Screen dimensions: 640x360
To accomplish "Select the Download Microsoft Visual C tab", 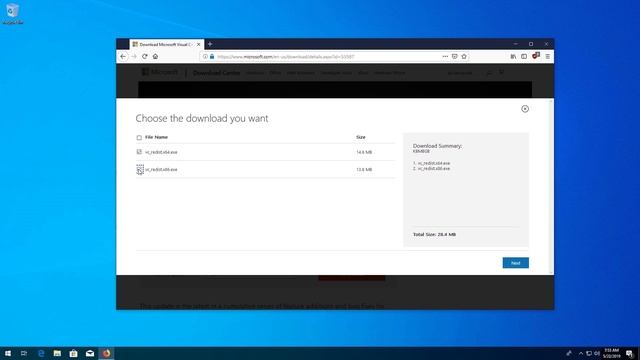I will click(x=167, y=44).
